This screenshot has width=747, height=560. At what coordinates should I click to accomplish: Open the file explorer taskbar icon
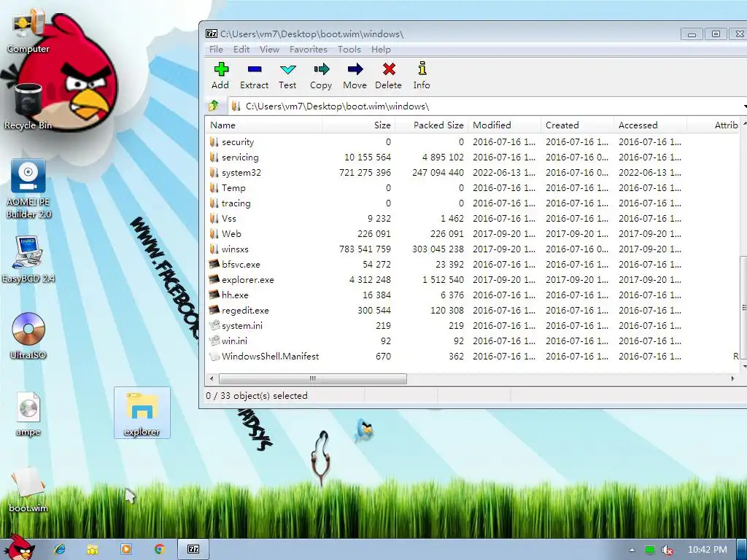point(93,549)
